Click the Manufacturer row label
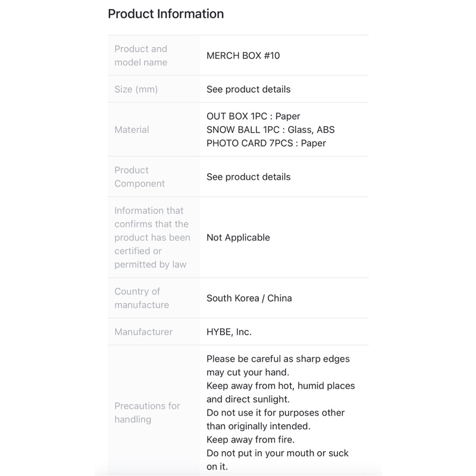 [x=143, y=332]
